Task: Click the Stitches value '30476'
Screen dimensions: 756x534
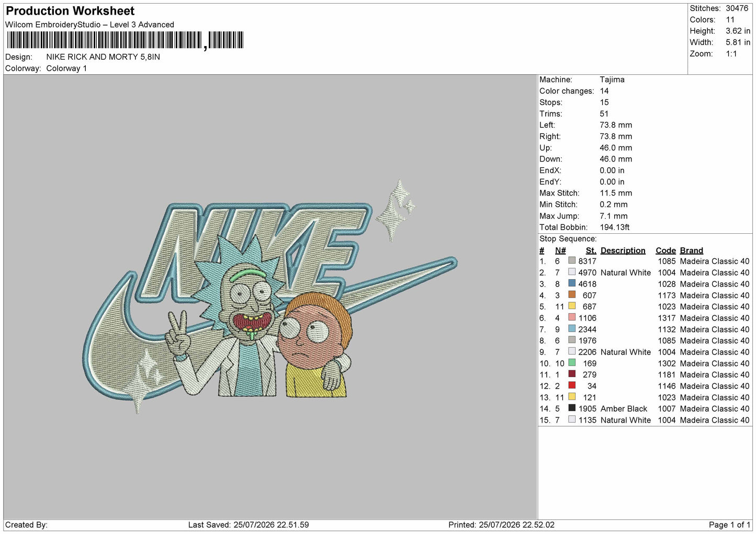Action: [737, 8]
